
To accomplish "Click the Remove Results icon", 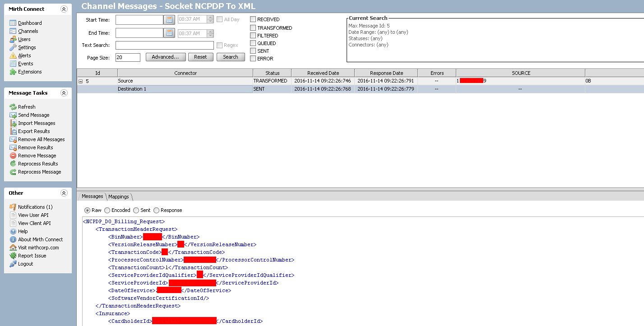I will click(x=13, y=147).
